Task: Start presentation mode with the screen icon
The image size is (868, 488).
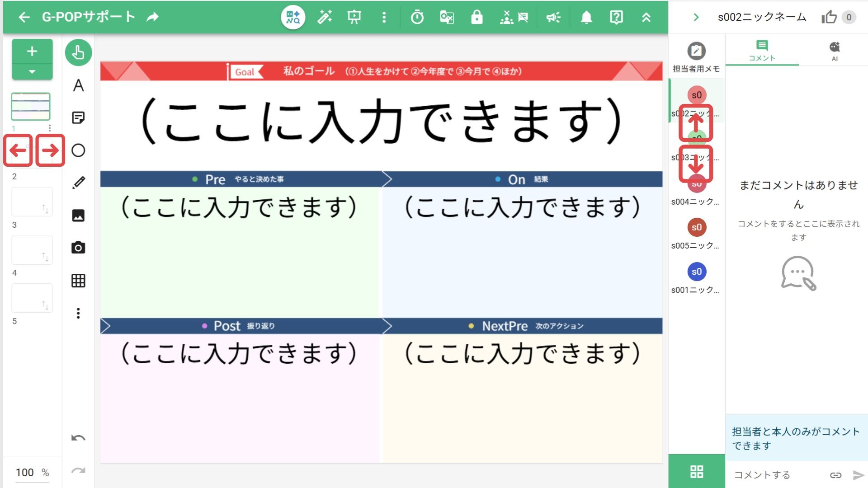Action: click(x=354, y=17)
